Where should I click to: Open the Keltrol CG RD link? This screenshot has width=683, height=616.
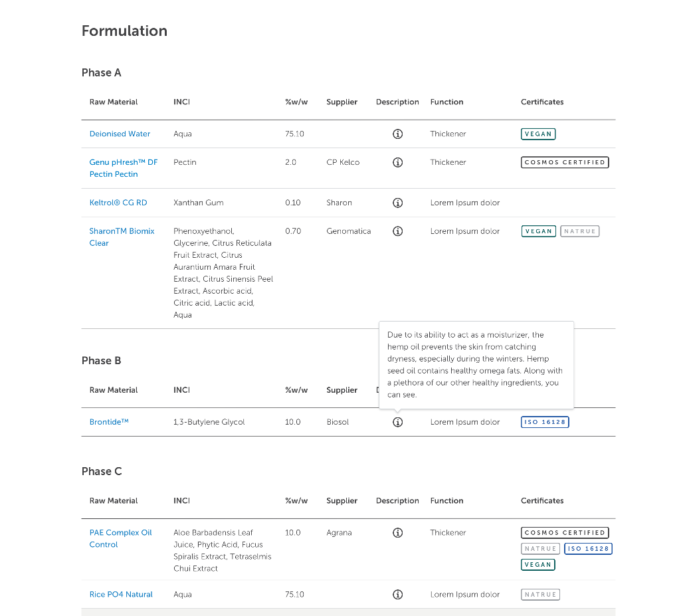117,203
